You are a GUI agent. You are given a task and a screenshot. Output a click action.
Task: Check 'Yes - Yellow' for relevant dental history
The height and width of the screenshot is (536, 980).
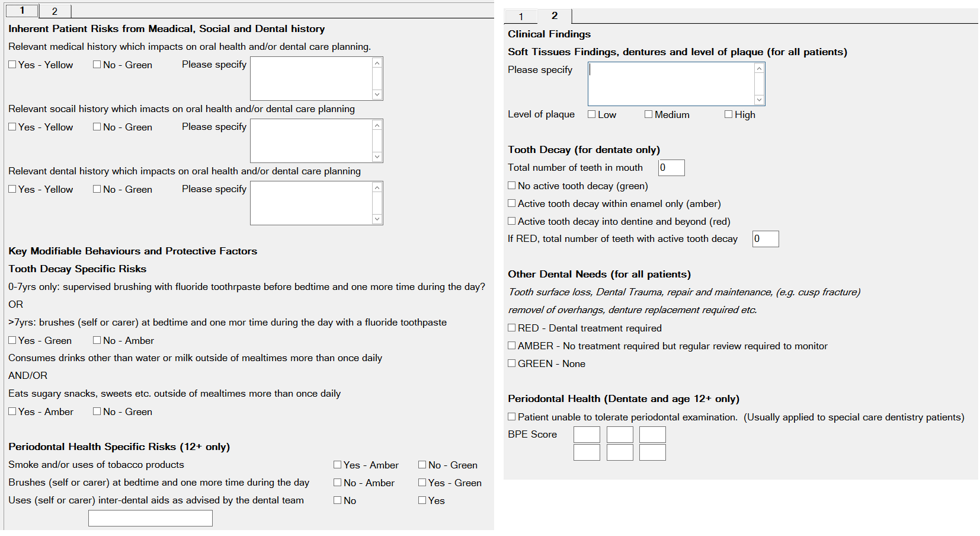[x=12, y=189]
